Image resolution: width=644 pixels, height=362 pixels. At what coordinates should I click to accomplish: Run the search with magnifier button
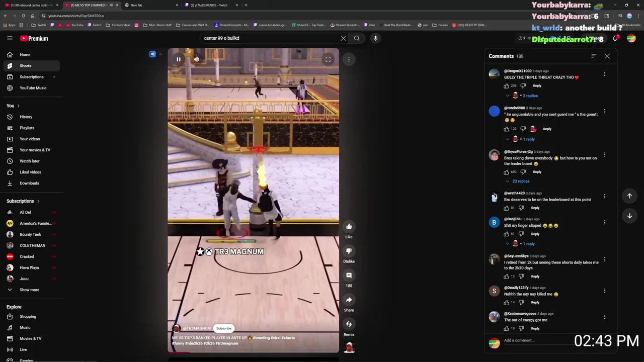click(x=357, y=38)
